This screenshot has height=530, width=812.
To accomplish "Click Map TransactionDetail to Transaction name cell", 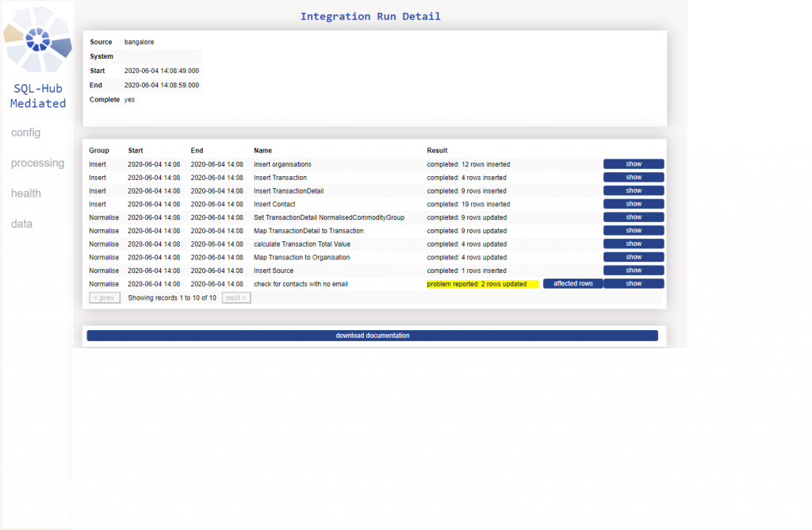I will click(308, 231).
